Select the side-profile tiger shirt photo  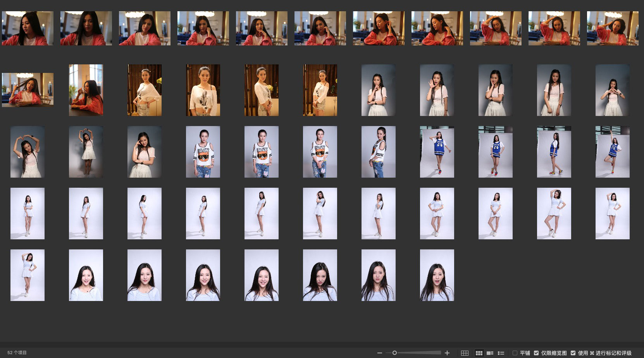point(378,152)
